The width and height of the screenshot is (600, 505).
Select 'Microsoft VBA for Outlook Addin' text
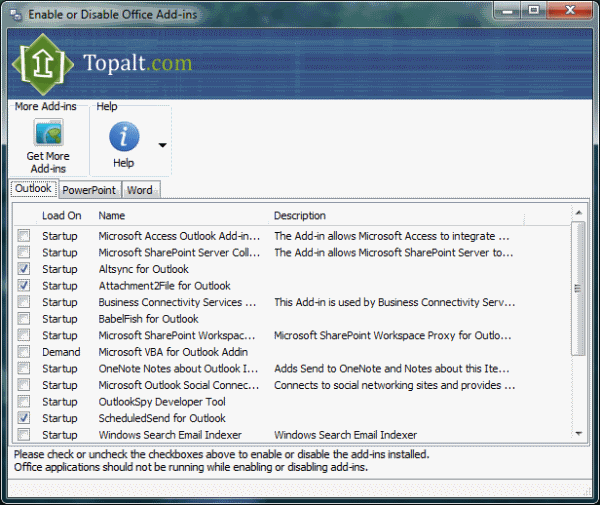[173, 352]
